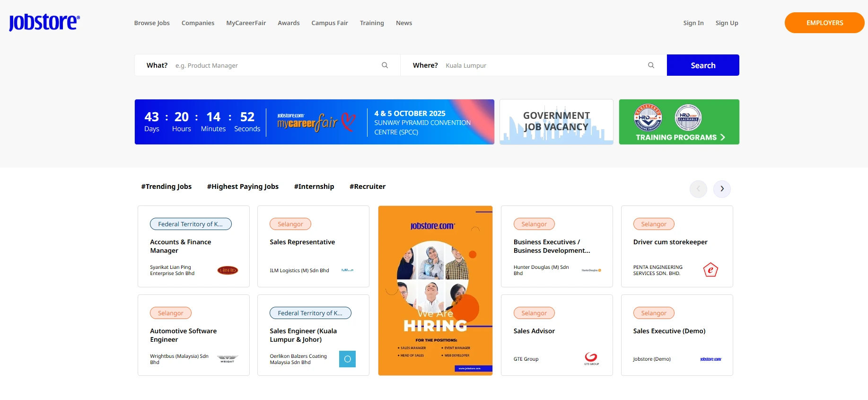Open News page
Image resolution: width=868 pixels, height=400 pixels.
[x=404, y=23]
